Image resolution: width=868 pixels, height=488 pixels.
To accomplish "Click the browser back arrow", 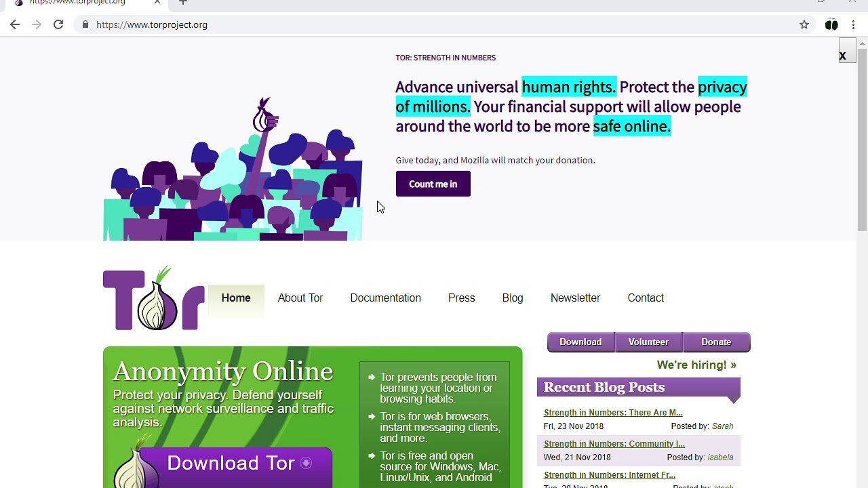I will coord(15,24).
